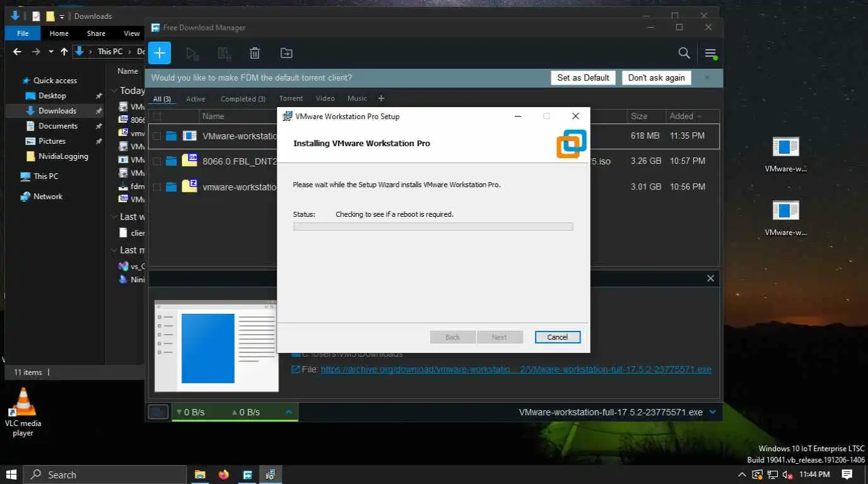Close the FDM download details panel
Image resolution: width=868 pixels, height=484 pixels.
[x=711, y=278]
